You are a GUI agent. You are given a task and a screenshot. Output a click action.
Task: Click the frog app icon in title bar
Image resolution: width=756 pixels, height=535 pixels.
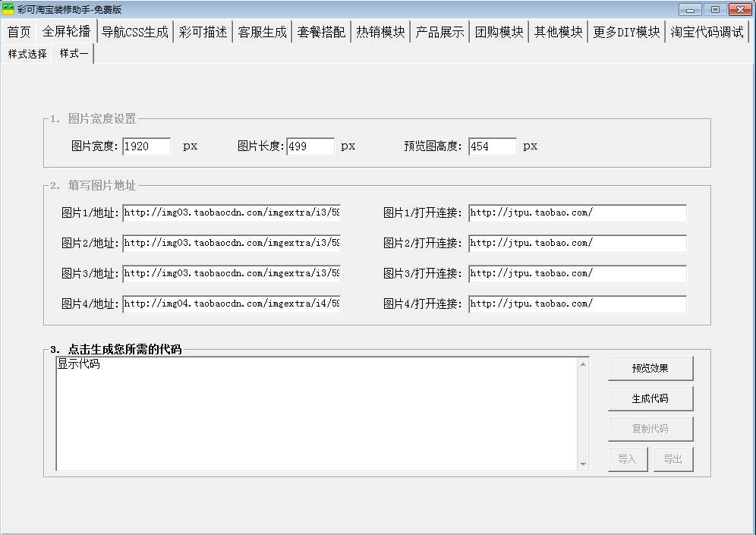tap(9, 9)
